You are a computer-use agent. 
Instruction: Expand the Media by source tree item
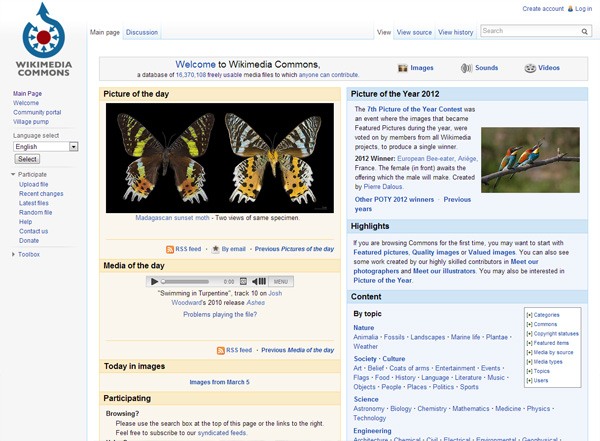coord(529,353)
